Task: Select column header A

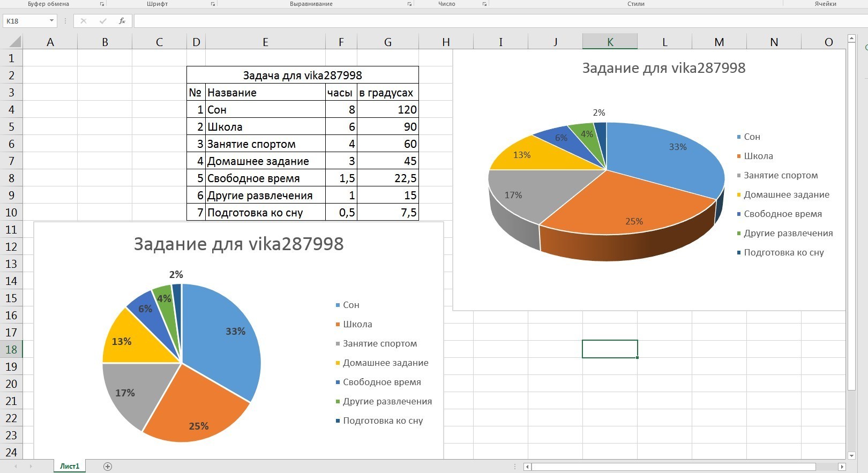Action: coord(50,42)
